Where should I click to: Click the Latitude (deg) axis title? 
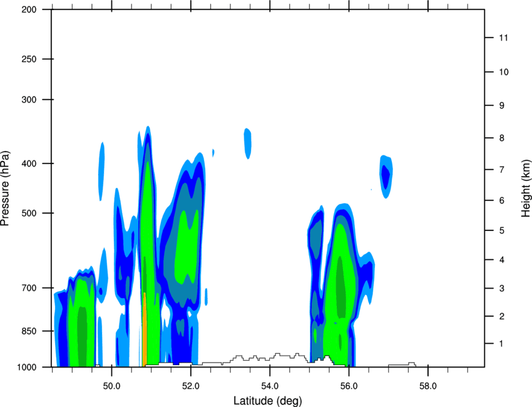[x=268, y=401]
